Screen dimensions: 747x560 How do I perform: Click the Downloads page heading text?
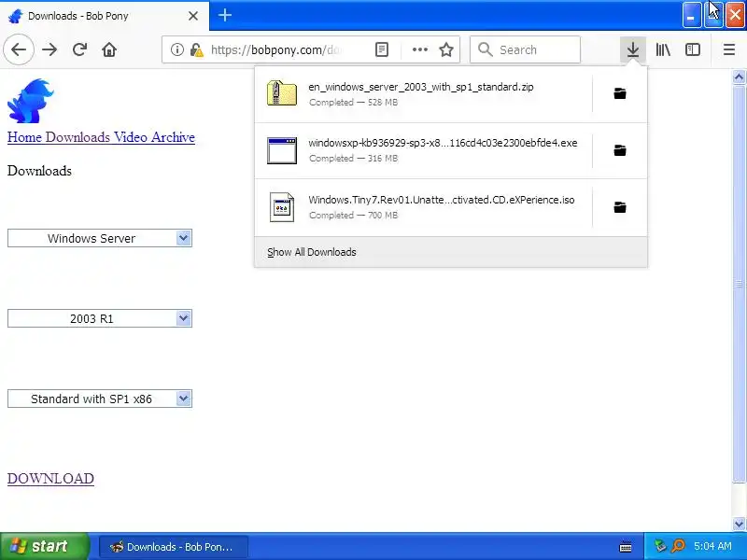(x=39, y=171)
